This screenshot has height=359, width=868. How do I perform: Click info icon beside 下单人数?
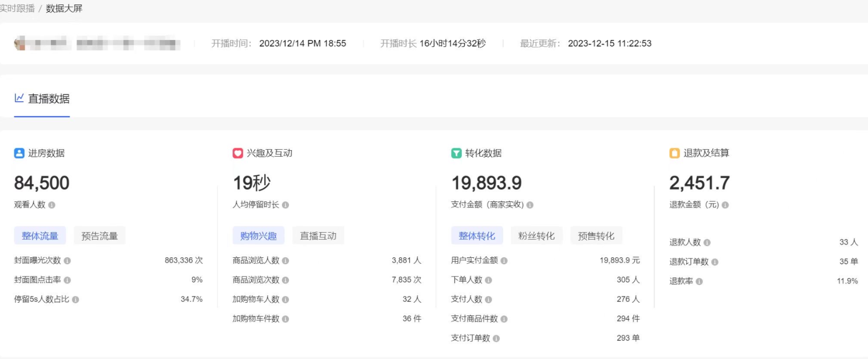488,280
